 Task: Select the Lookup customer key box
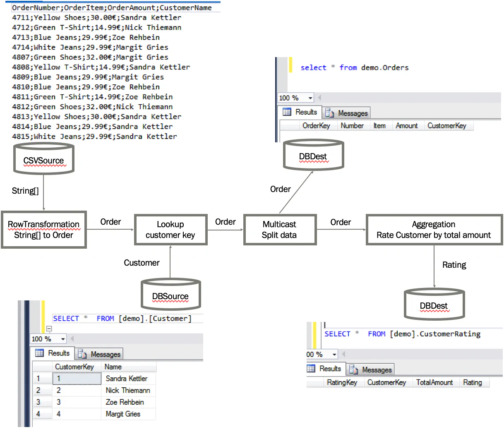click(170, 230)
